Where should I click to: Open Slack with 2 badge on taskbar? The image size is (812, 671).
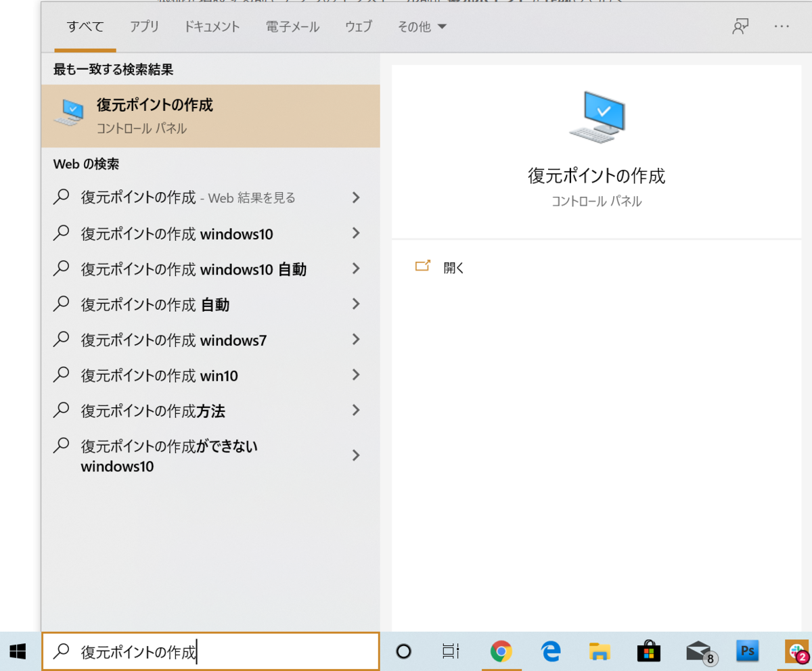tap(796, 652)
